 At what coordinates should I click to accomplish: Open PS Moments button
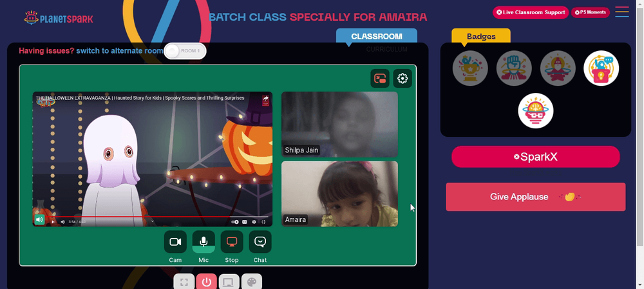pyautogui.click(x=590, y=12)
